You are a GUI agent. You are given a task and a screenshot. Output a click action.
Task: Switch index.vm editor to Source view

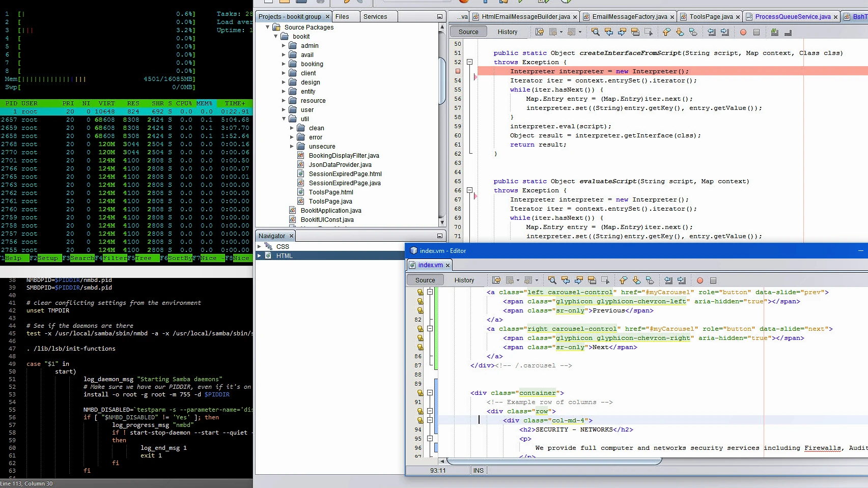click(x=425, y=280)
